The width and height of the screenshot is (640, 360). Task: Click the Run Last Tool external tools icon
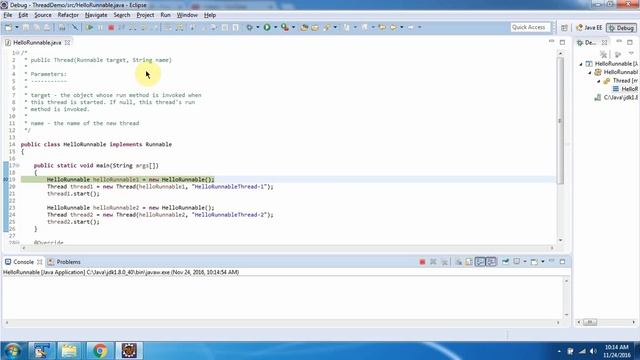285,27
